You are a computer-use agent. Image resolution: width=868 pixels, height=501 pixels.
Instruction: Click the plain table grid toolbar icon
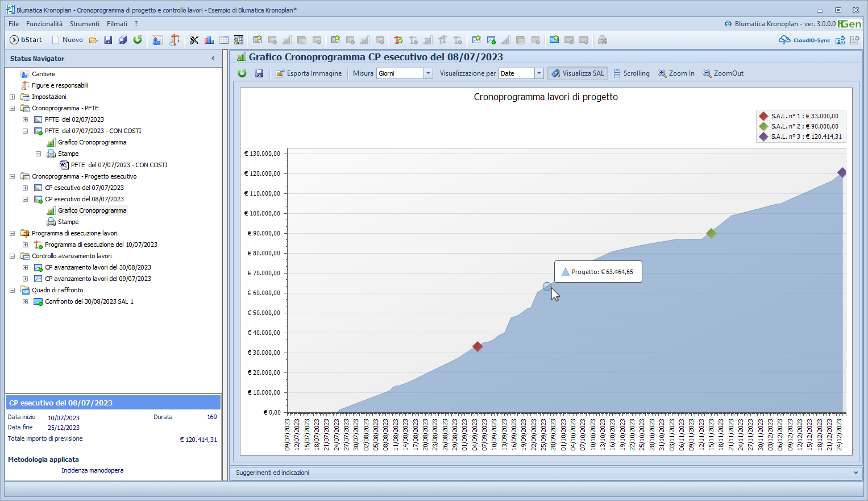coord(224,40)
